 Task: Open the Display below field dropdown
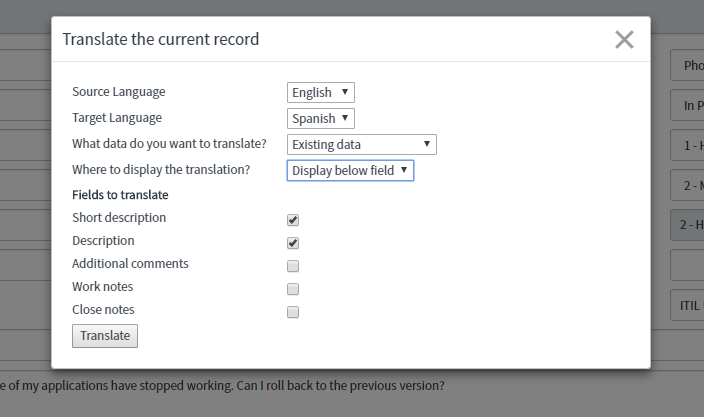pos(350,171)
